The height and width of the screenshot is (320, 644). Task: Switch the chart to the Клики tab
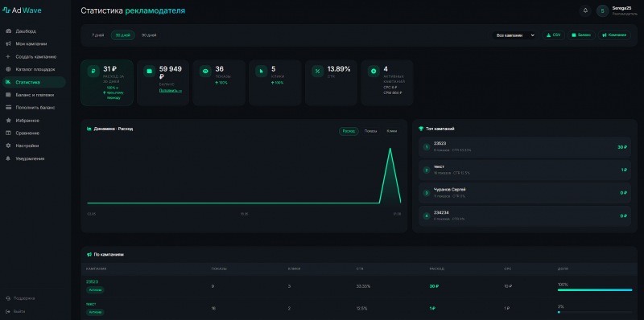click(392, 131)
